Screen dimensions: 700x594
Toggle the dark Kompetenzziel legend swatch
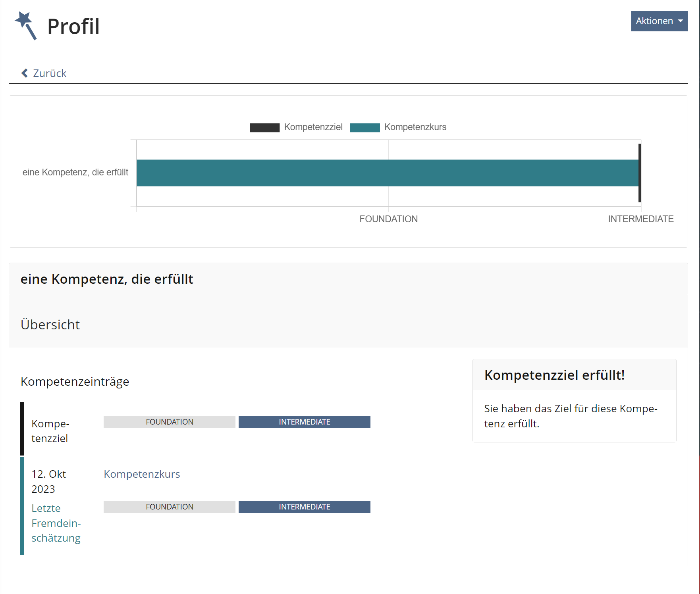264,127
